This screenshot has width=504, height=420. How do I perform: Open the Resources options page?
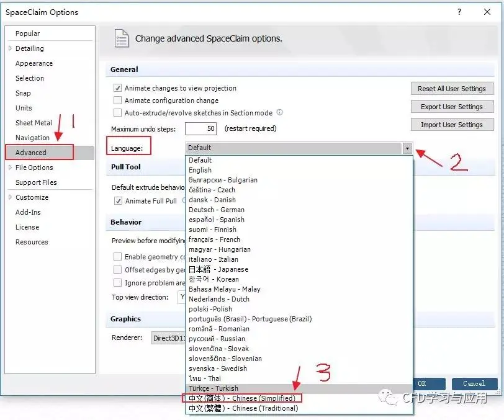(32, 242)
